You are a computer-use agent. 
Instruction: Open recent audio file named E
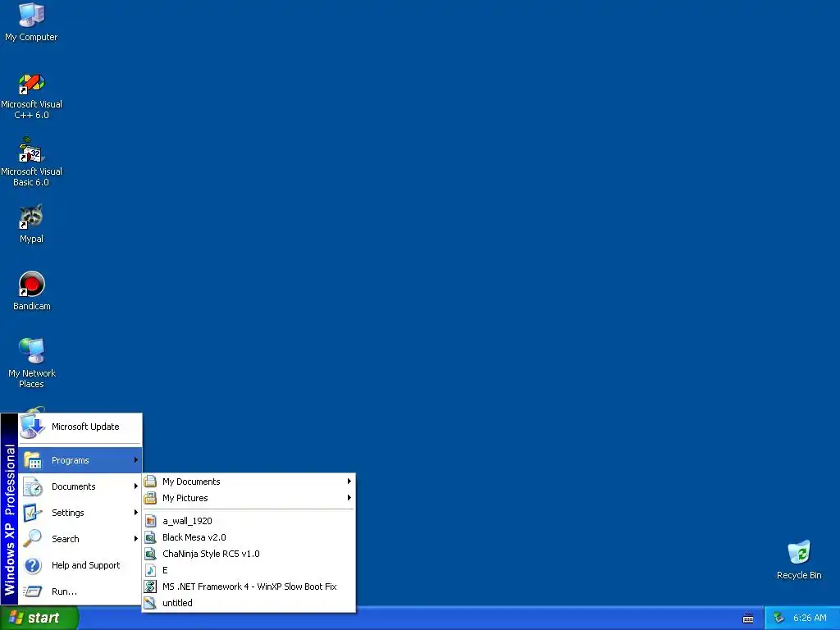point(249,570)
